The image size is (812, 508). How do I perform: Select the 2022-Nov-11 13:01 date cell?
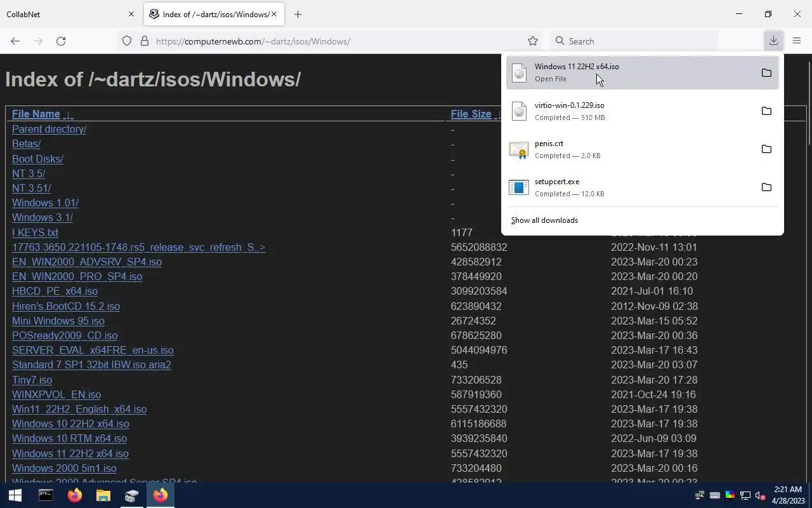[654, 247]
